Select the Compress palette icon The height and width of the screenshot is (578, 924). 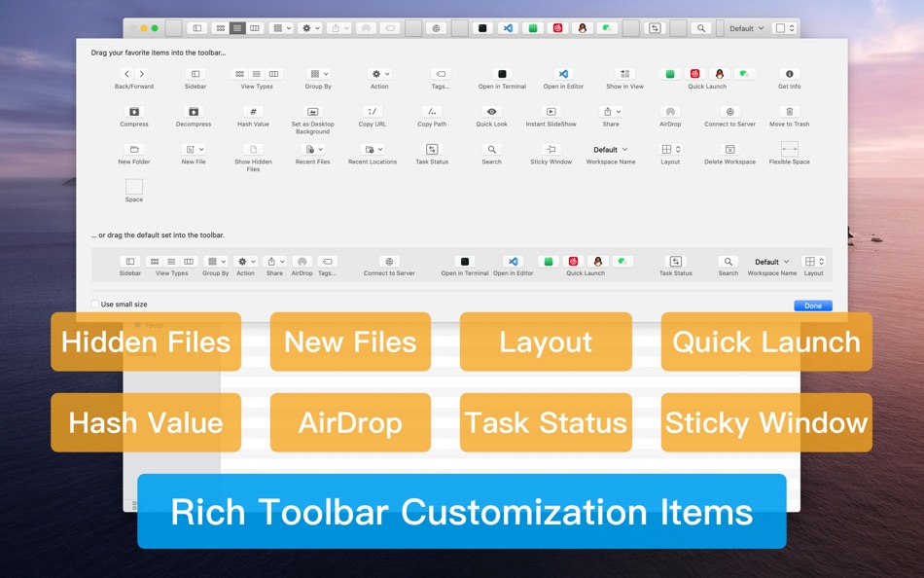[x=134, y=112]
